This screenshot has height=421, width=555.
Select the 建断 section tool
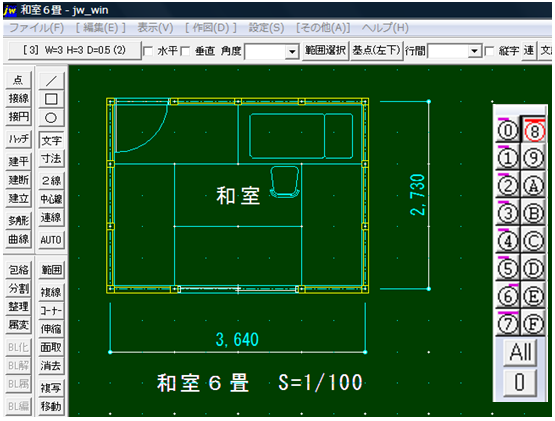click(x=18, y=180)
